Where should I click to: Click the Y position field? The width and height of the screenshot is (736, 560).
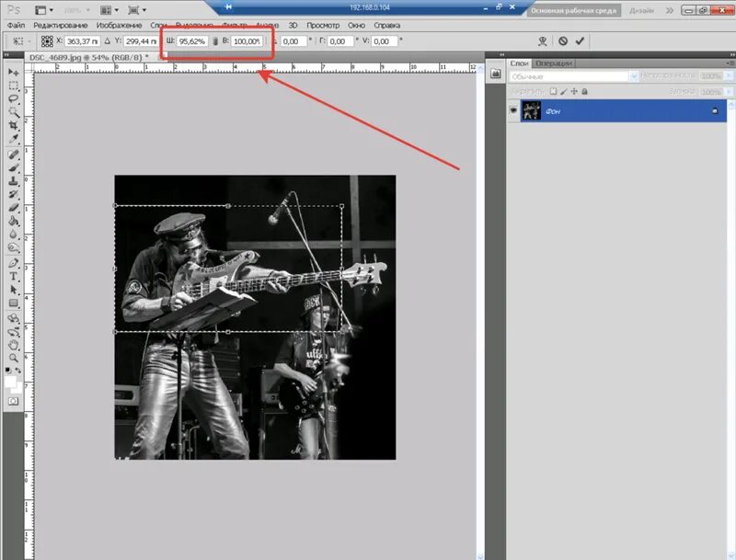coord(141,41)
